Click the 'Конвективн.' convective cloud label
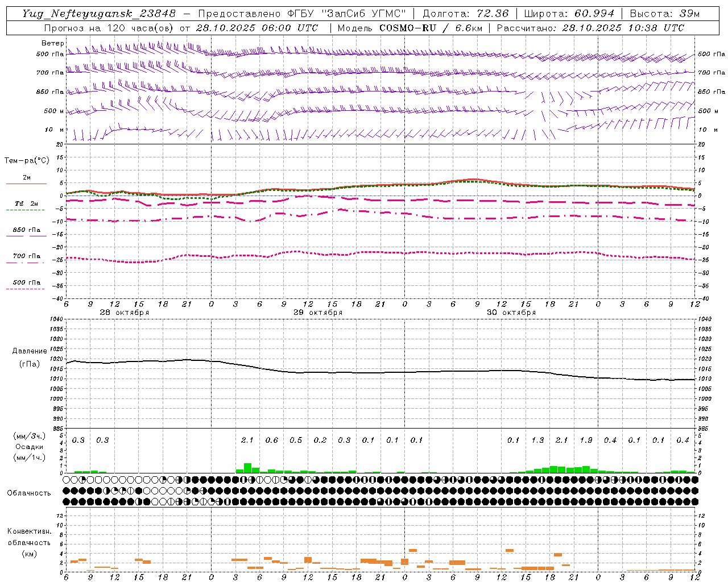Screen dimensions: 728x582 pos(30,531)
